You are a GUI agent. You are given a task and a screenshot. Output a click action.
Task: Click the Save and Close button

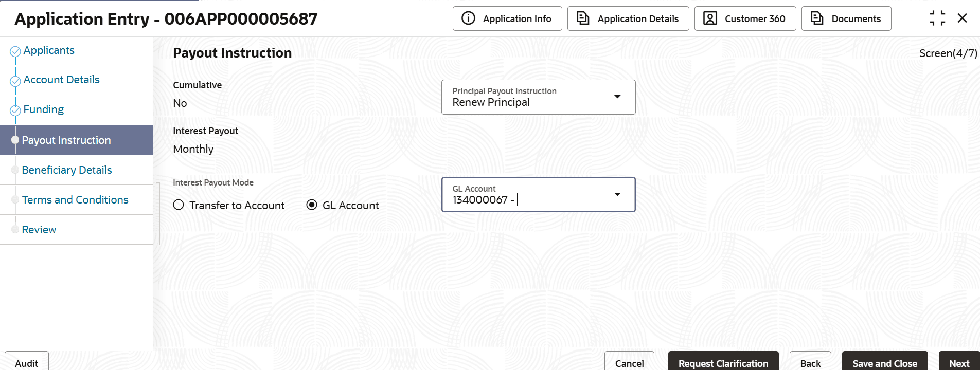click(884, 363)
